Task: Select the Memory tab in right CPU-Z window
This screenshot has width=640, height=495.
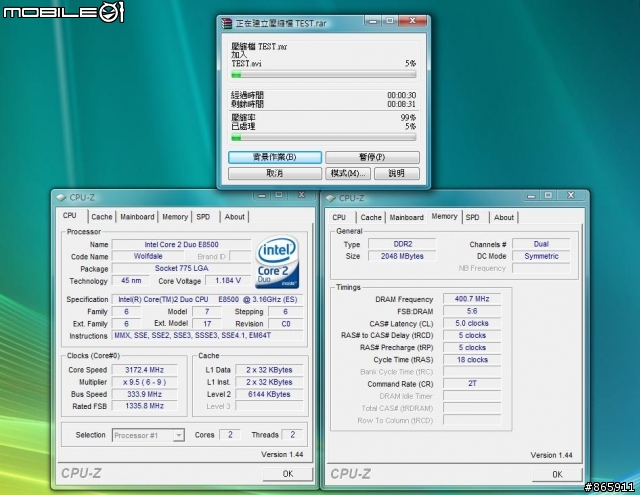Action: (x=444, y=216)
